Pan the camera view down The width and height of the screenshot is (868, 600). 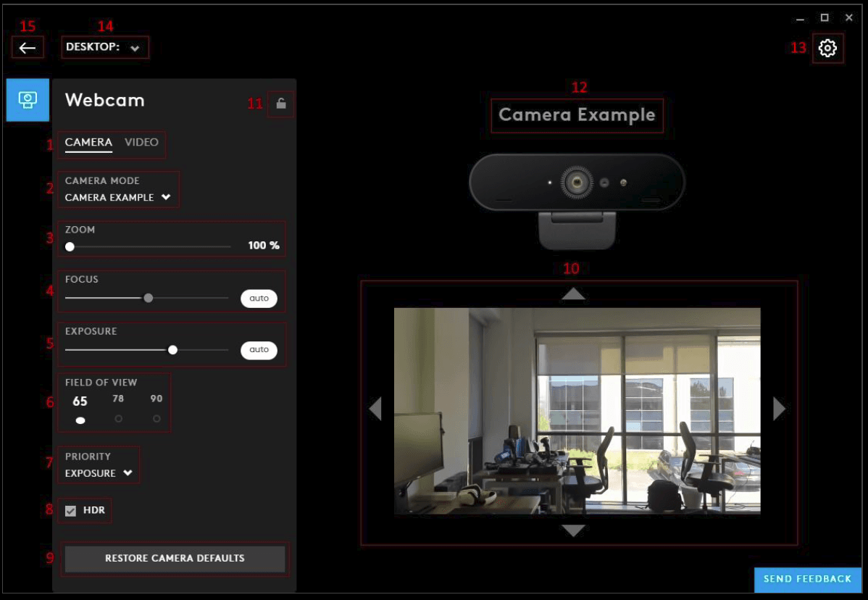pos(573,531)
